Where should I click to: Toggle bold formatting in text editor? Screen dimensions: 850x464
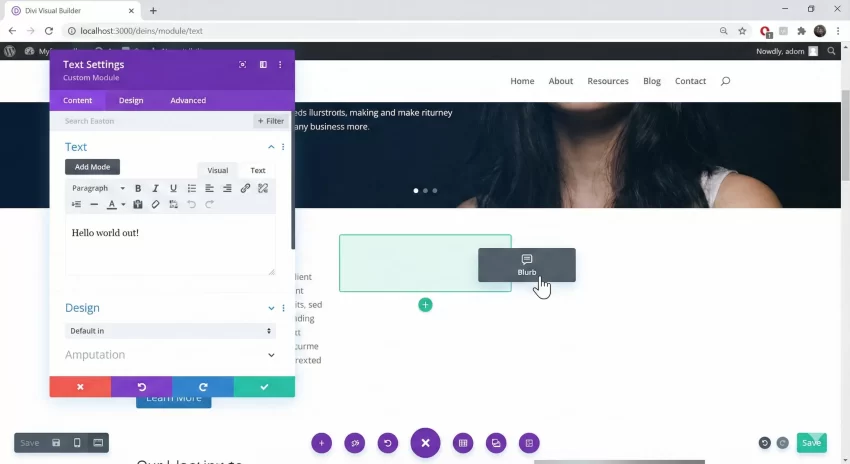coord(138,188)
